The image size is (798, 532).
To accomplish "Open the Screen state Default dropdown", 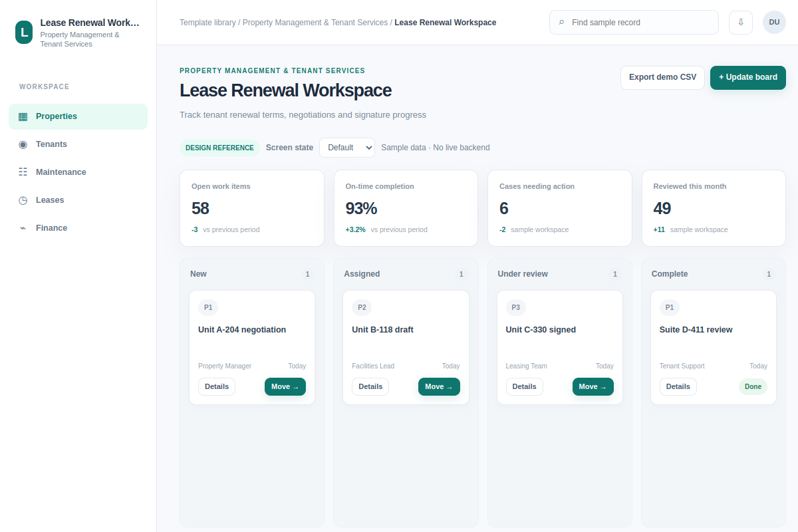I will 347,148.
